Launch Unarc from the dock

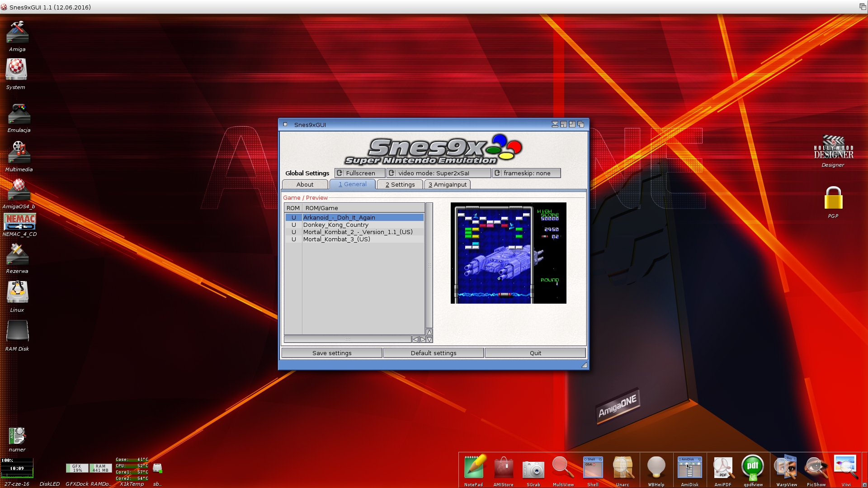point(623,467)
